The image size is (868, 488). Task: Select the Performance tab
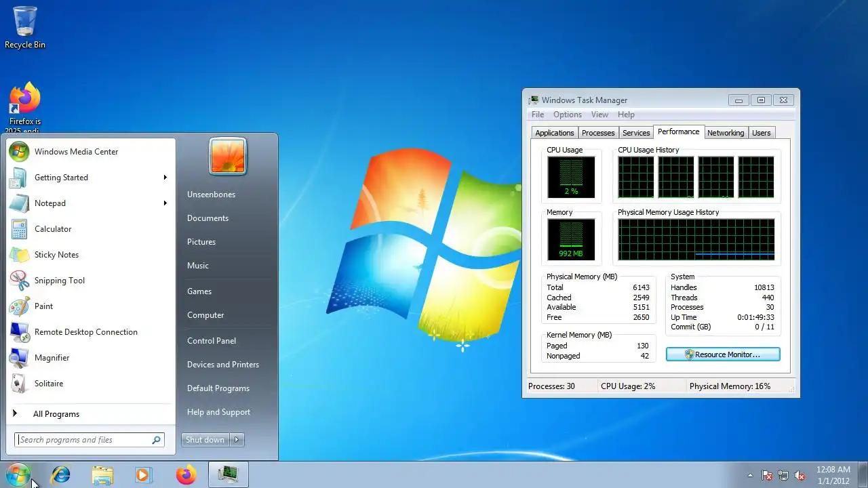click(679, 131)
